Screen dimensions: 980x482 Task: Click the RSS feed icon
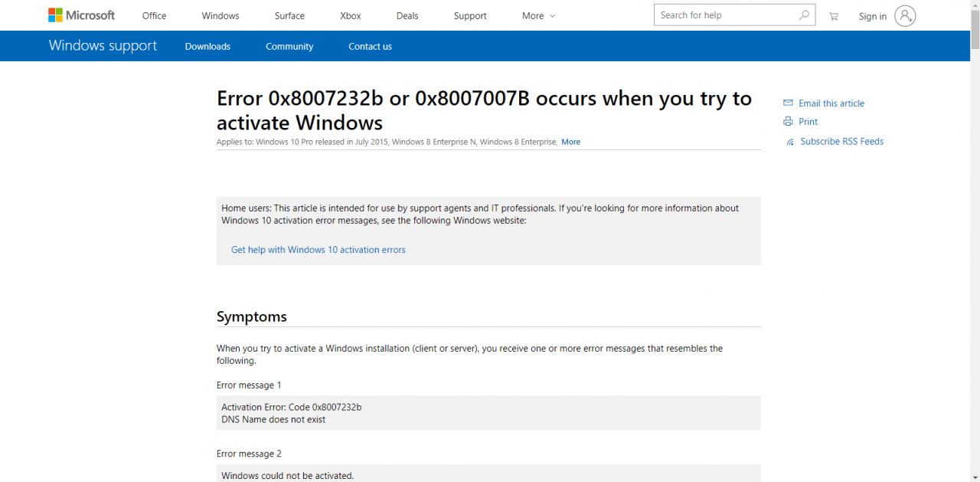click(x=790, y=142)
